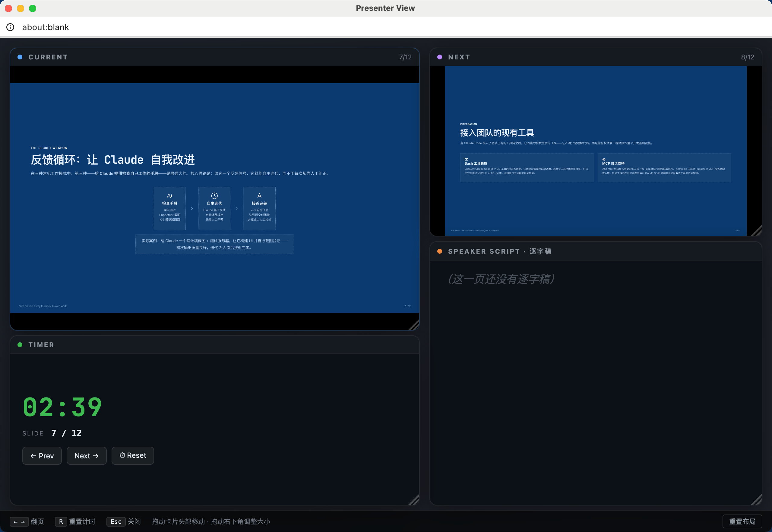Click the 重置布局 button
772x532 pixels.
click(x=742, y=521)
